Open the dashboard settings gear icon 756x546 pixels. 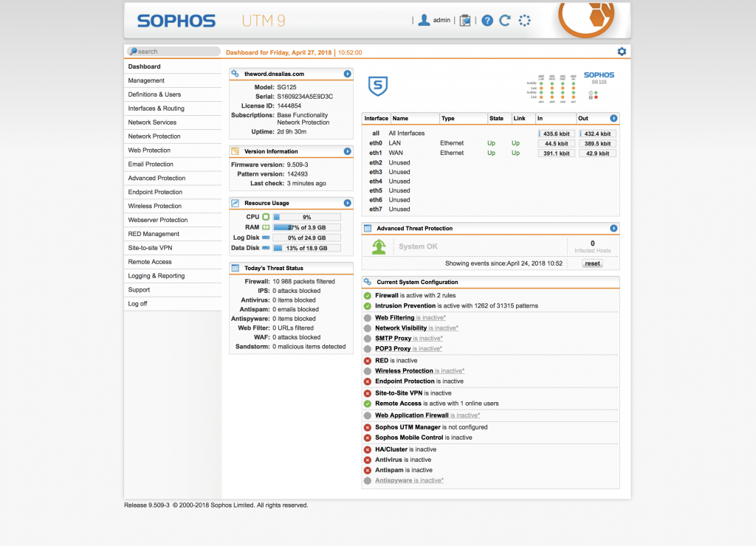[x=622, y=52]
